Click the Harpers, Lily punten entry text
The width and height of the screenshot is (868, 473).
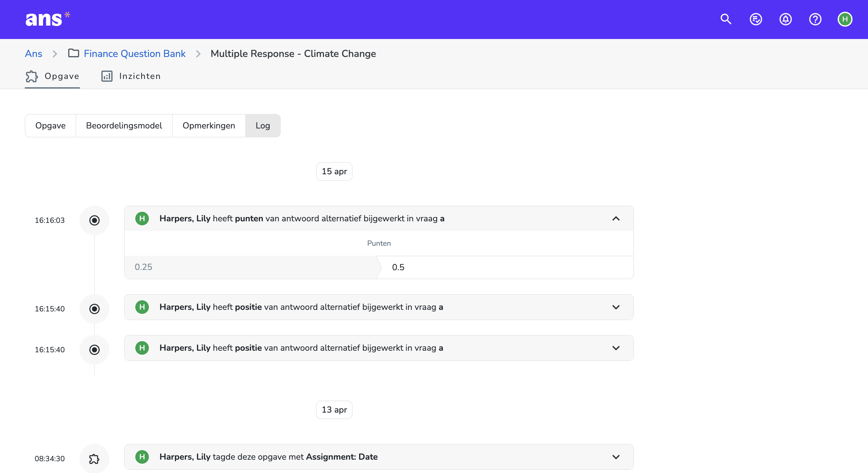tap(302, 219)
